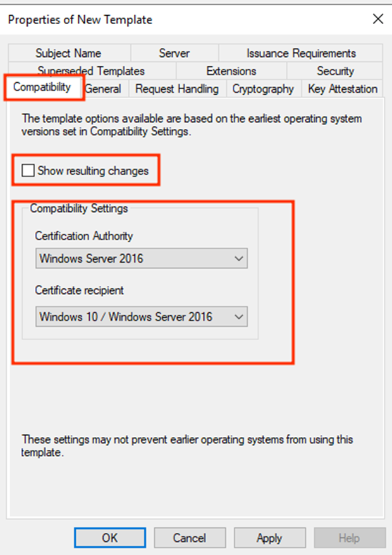Select the Compatibility tab

pos(42,87)
